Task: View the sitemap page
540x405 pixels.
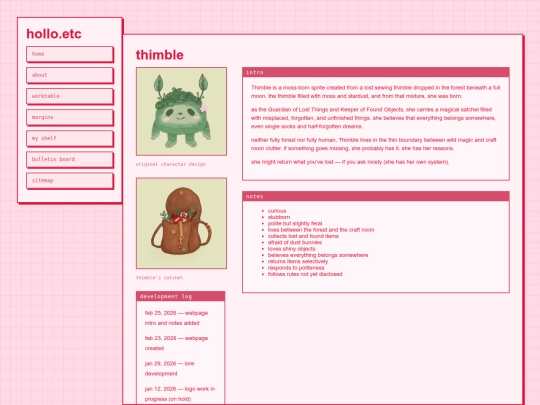Action: pos(70,180)
